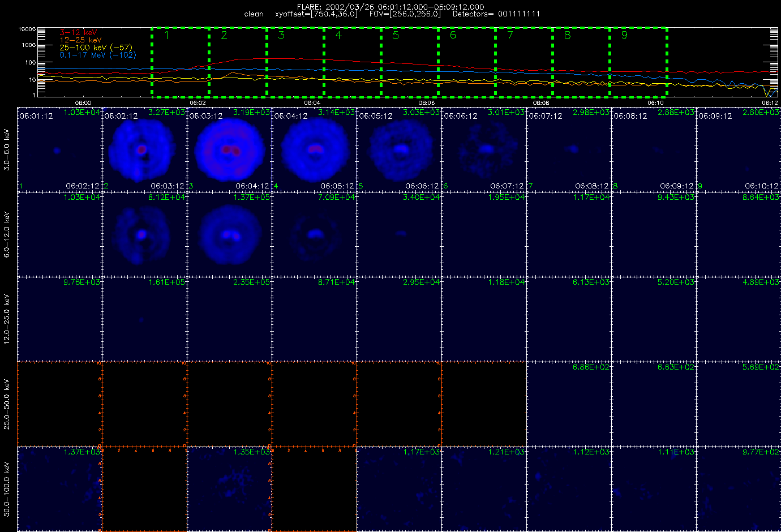Click the 06:10:12 end time label
This screenshot has width=781, height=532.
[x=761, y=186]
